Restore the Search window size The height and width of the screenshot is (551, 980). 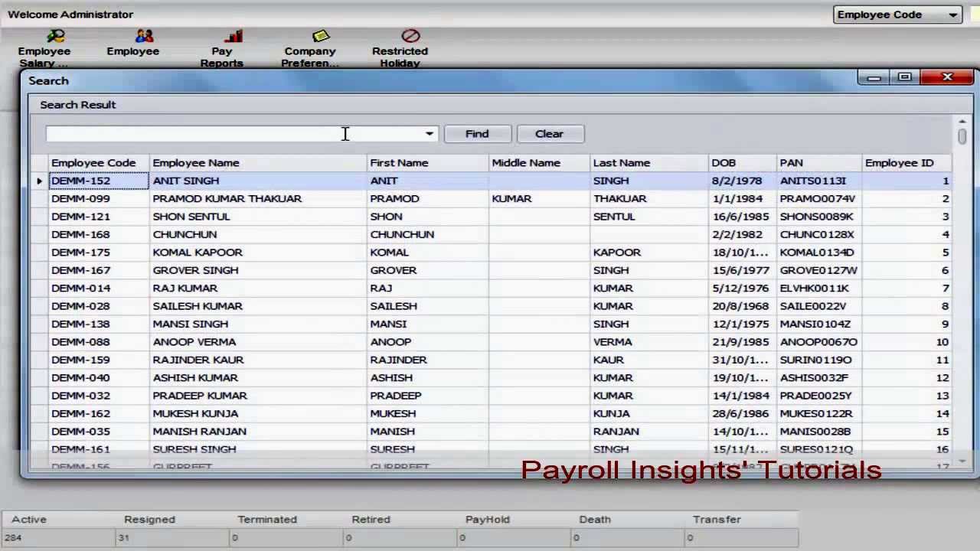click(904, 77)
